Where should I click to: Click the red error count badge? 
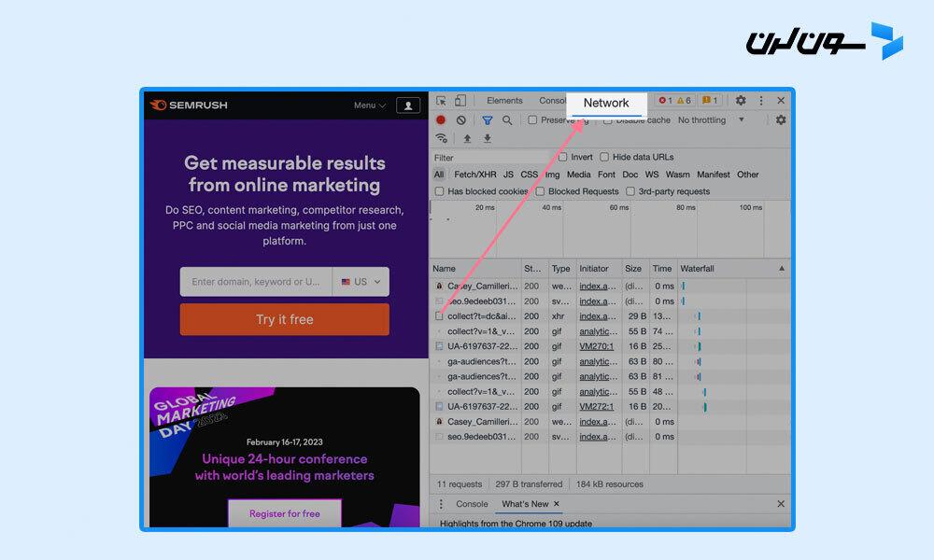665,101
